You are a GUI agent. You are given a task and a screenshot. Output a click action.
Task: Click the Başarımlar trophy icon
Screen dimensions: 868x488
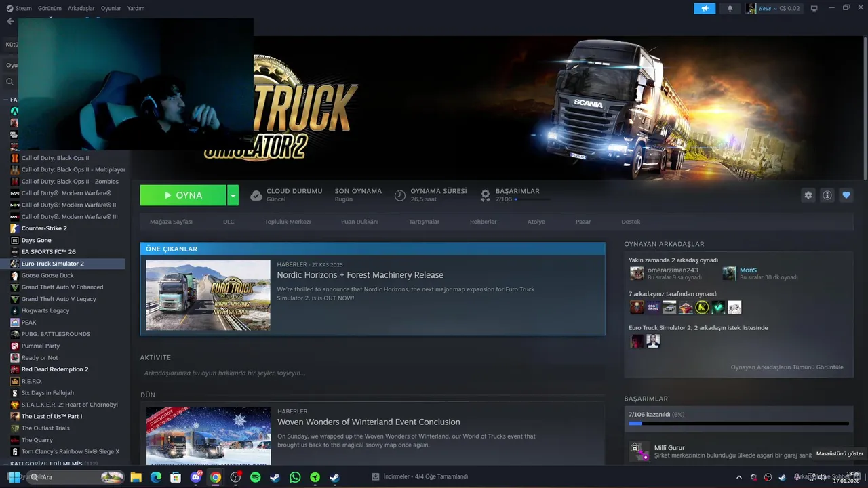pyautogui.click(x=486, y=195)
